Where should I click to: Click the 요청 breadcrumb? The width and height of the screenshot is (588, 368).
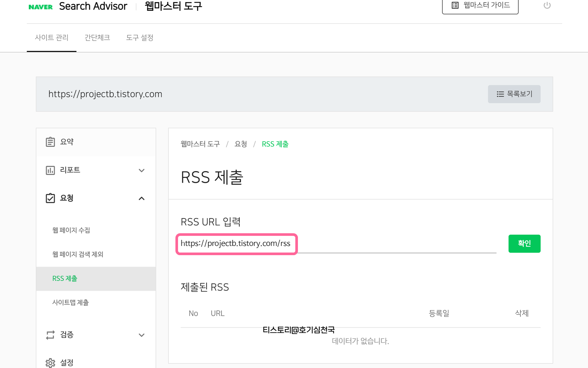point(241,144)
